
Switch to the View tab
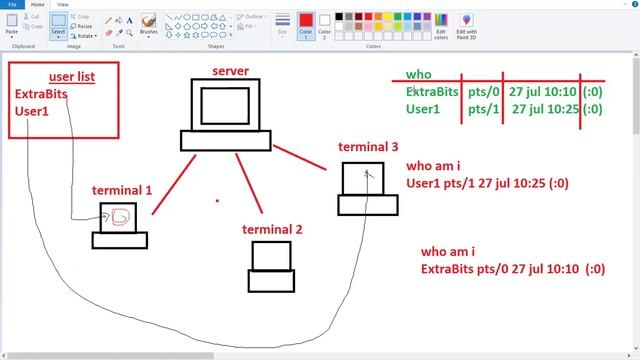tap(62, 4)
